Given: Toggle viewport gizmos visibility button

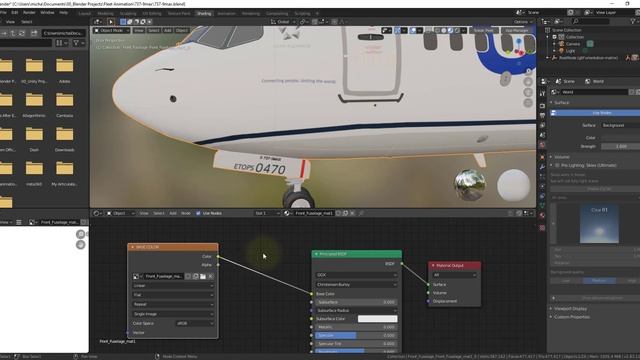Looking at the screenshot, I should [398, 30].
